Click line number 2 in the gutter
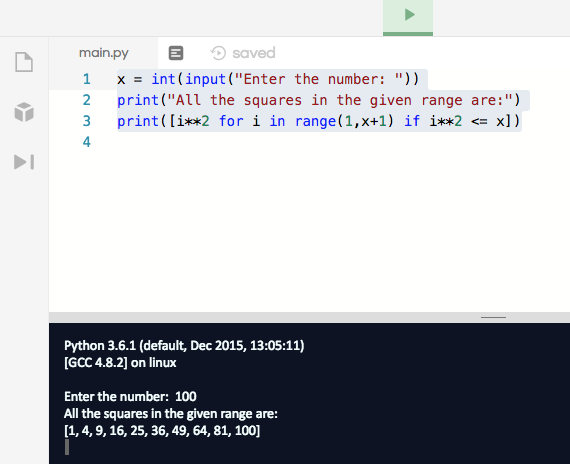The image size is (570, 464). click(x=87, y=100)
